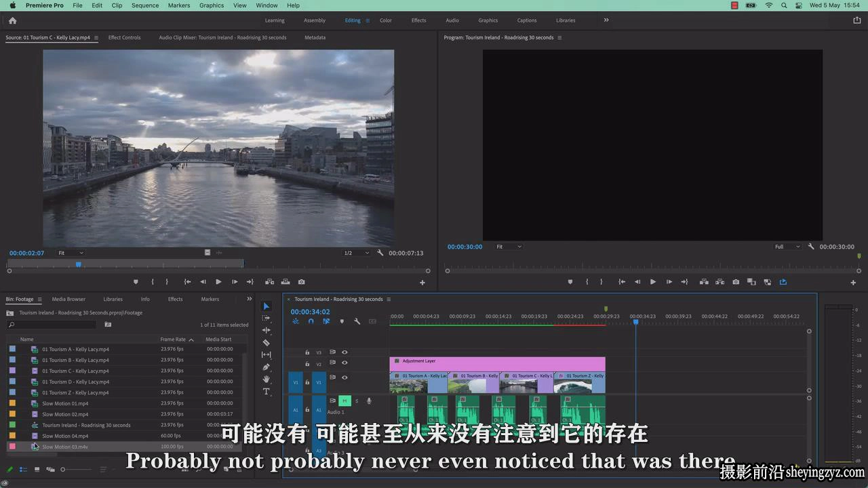Open Source monitor Fit zoom dropdown
Viewport: 868px width, 488px height.
point(71,253)
